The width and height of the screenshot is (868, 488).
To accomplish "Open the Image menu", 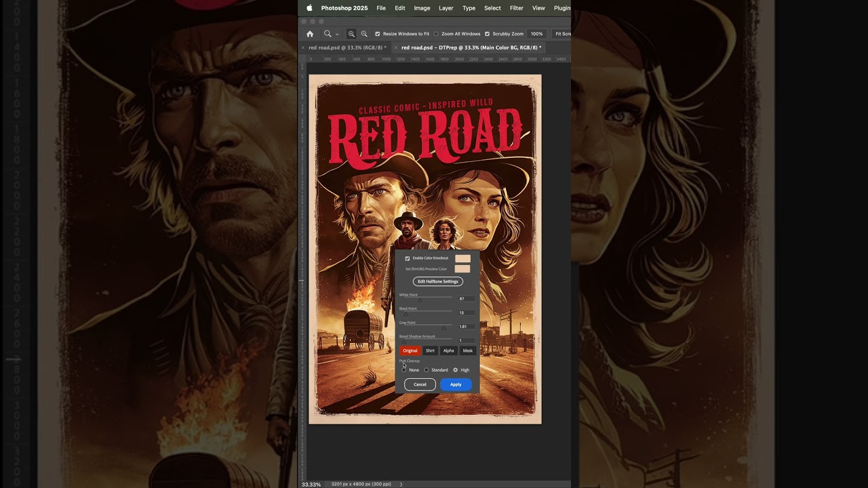I will click(422, 8).
